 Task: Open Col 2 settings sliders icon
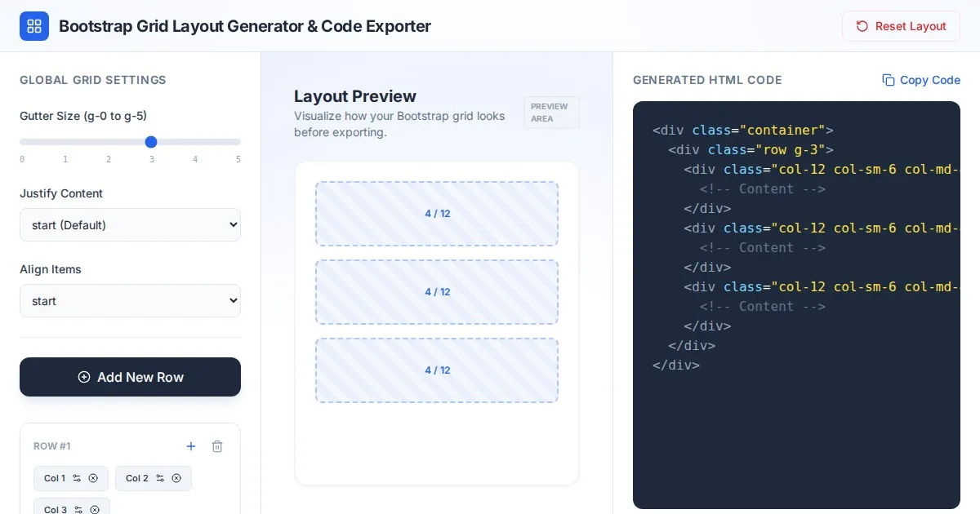pyautogui.click(x=160, y=478)
